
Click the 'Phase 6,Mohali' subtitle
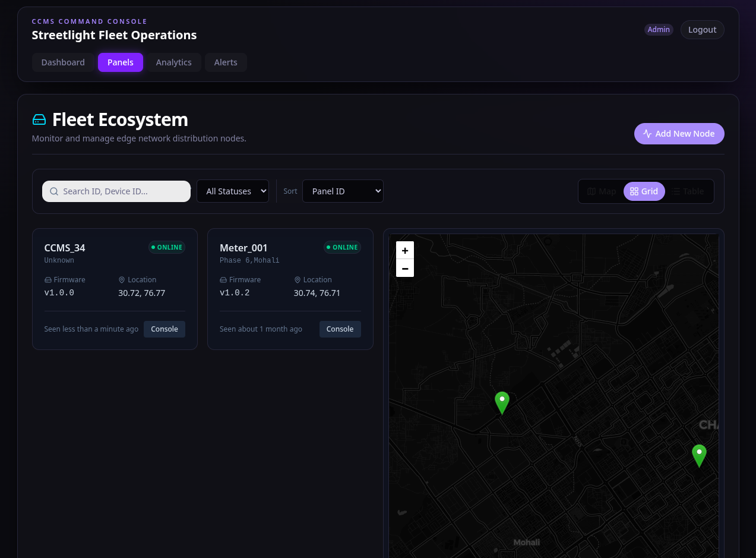(x=249, y=260)
